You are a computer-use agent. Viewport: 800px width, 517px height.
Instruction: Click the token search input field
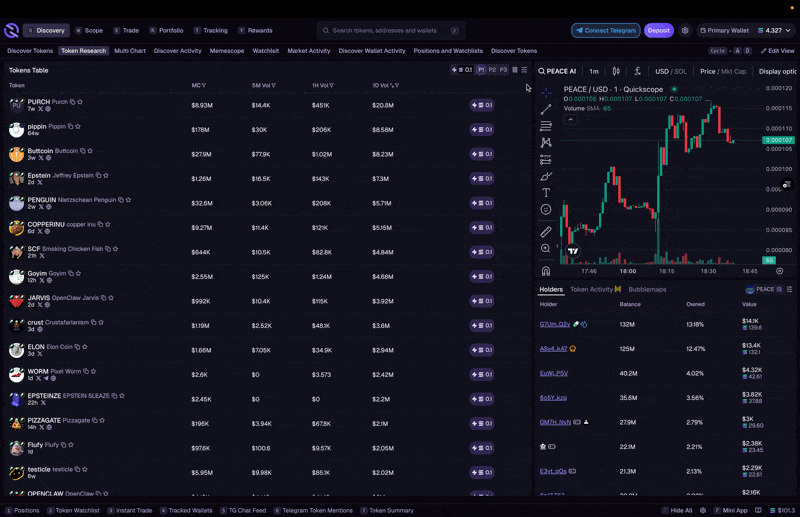click(x=391, y=31)
